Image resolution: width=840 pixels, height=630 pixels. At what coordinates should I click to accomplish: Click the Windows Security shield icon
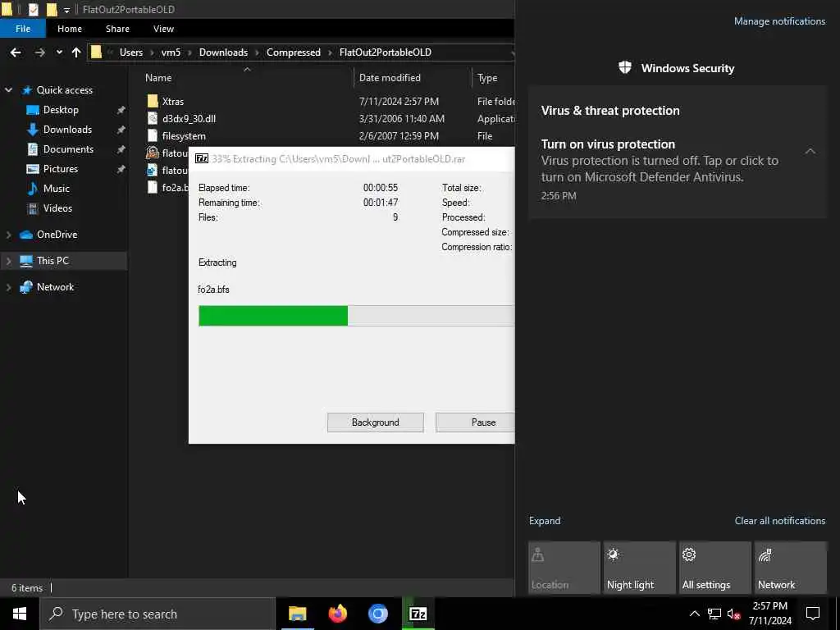click(624, 67)
